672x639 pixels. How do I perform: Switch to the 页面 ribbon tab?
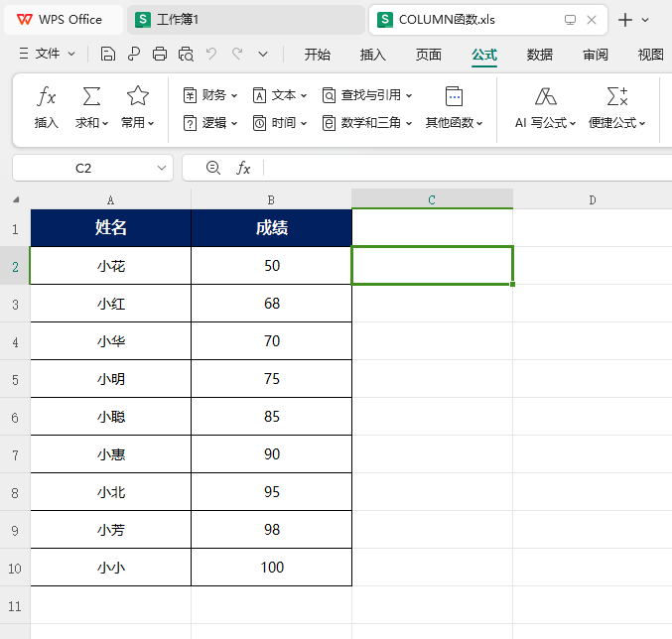[429, 55]
